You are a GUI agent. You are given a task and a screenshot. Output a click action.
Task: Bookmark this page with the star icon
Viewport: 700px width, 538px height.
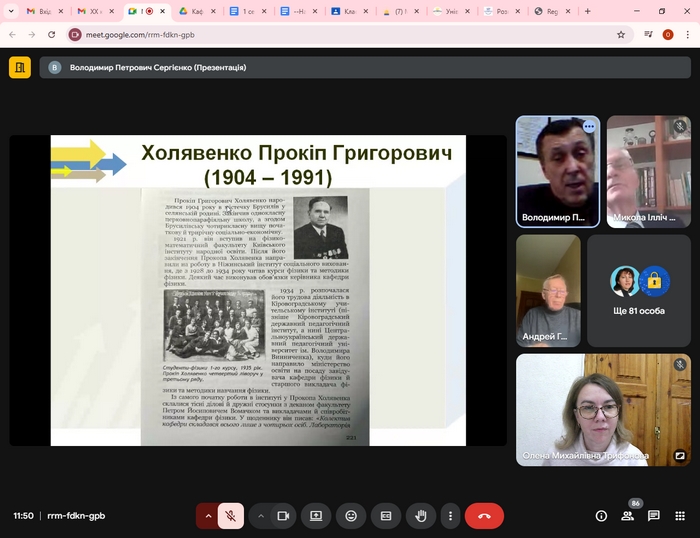click(x=620, y=34)
